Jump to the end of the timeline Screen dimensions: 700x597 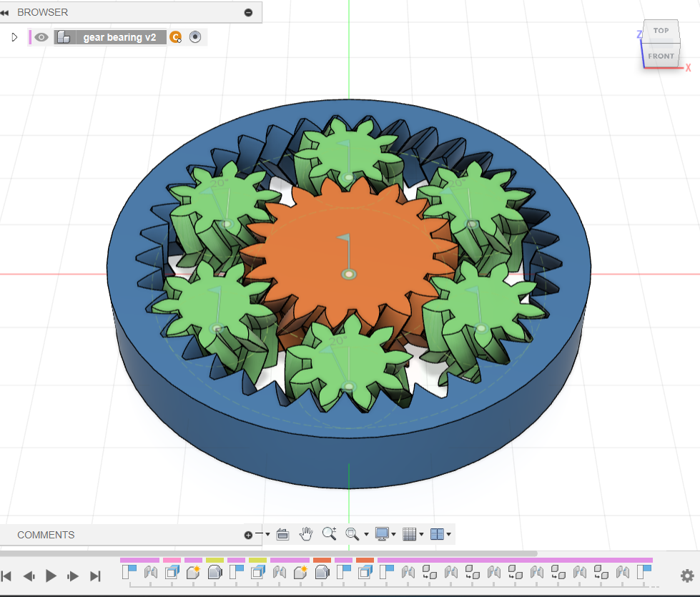(x=95, y=576)
